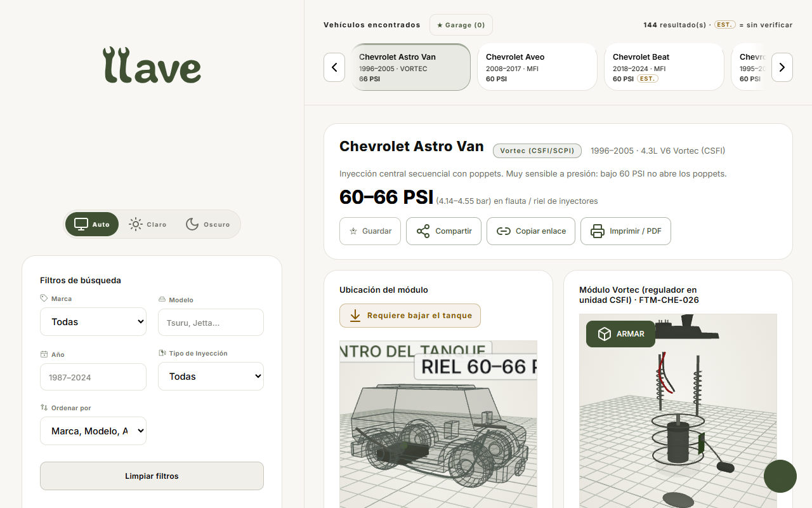
Task: Click the Ubicación del módulo heading
Action: [384, 290]
